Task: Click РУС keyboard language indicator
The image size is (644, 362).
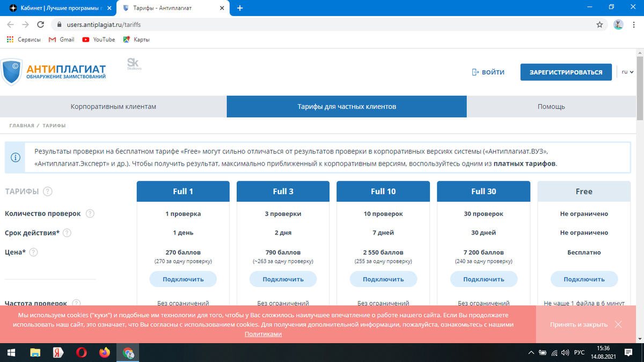Action: 580,353
